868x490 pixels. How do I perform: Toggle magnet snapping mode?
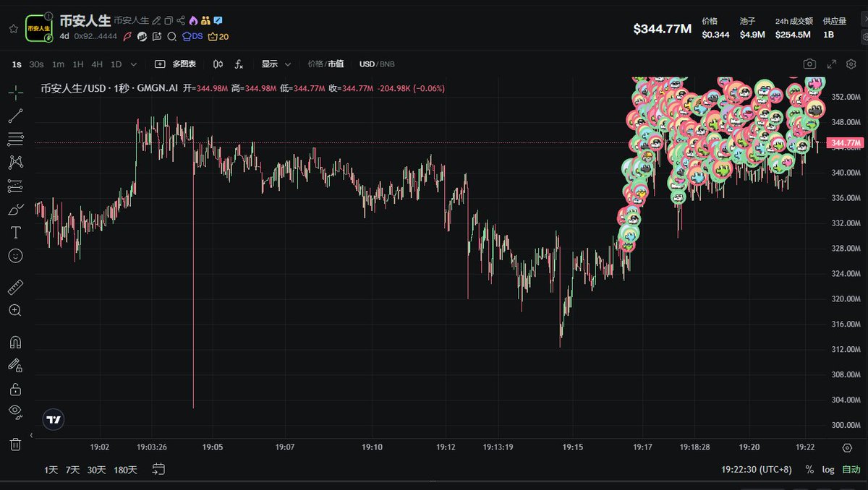15,342
